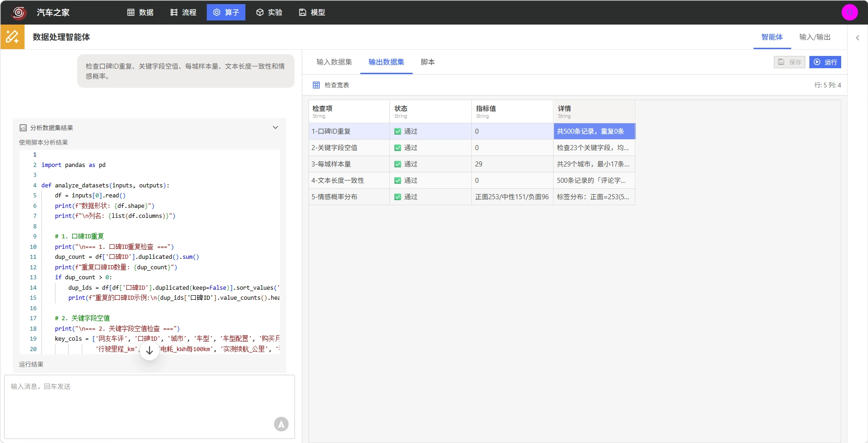Select the 3-每城样本量 cell
The width and height of the screenshot is (868, 443).
(349, 164)
